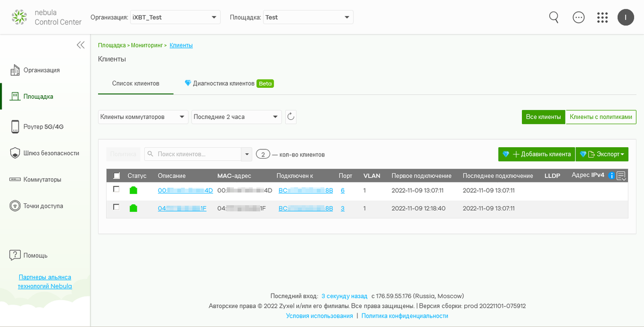Collapse the sidebar with double chevron

[81, 45]
